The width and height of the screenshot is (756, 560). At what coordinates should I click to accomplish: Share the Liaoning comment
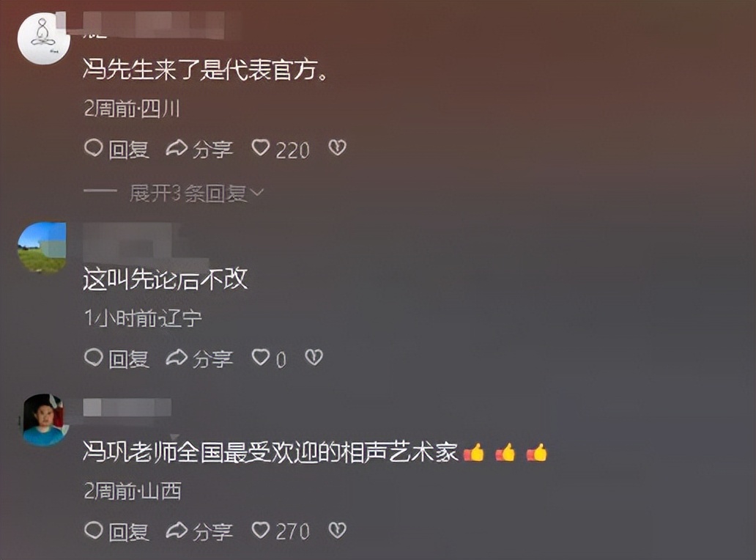click(199, 358)
